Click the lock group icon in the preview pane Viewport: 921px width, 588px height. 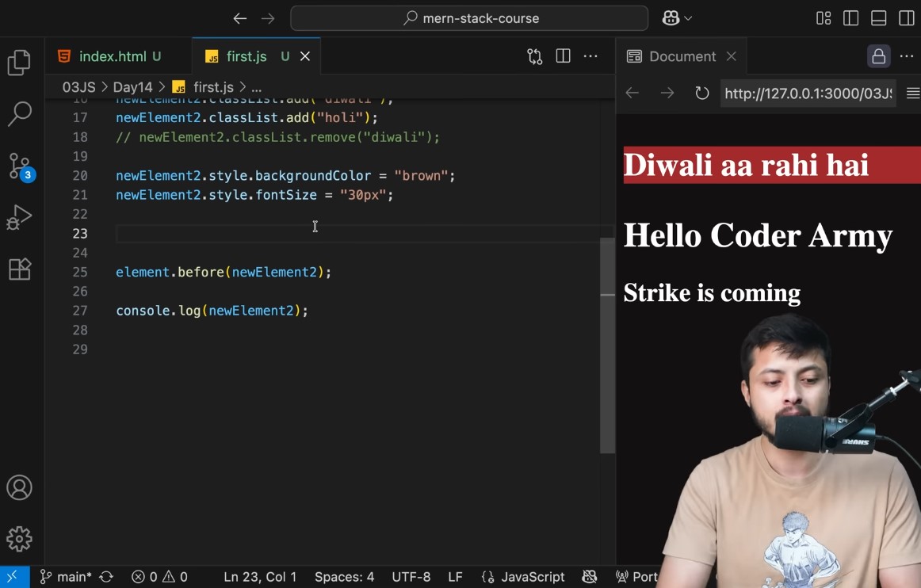pyautogui.click(x=879, y=56)
